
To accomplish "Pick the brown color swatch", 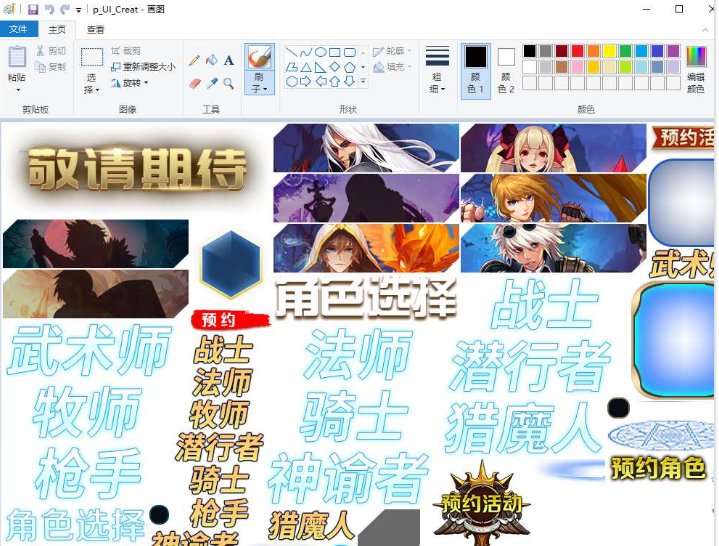I will (561, 67).
